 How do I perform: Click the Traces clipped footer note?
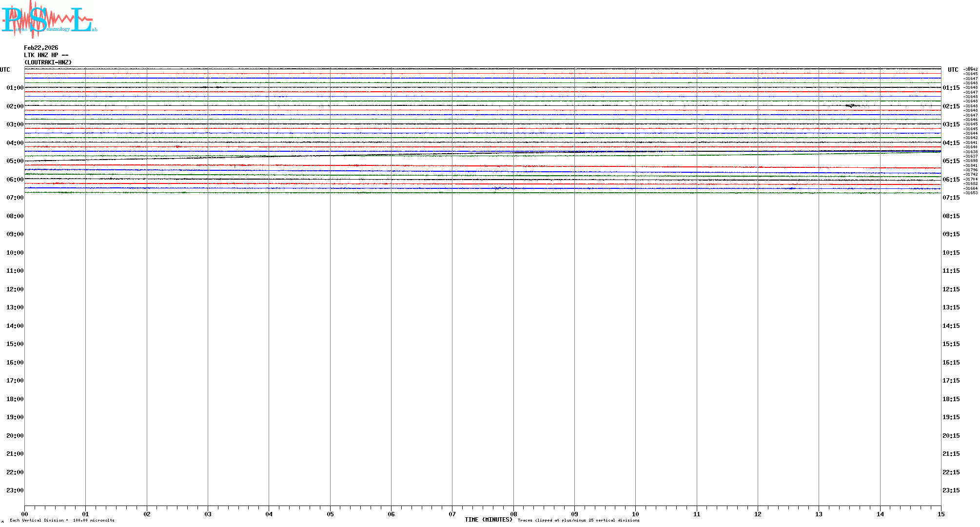pyautogui.click(x=578, y=520)
